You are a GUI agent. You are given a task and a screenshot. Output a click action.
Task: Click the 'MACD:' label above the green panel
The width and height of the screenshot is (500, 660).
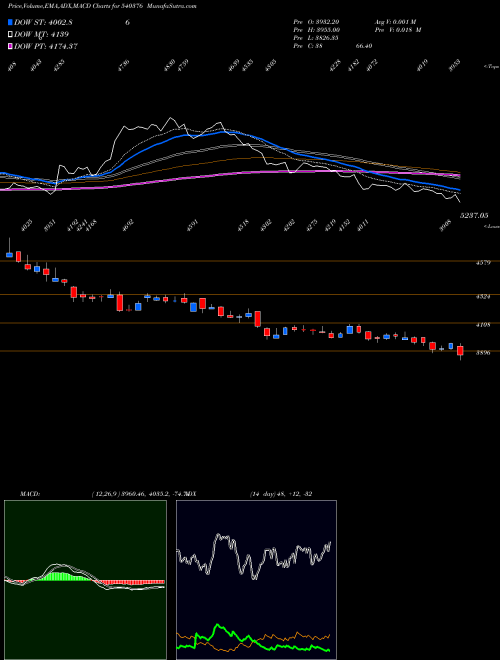[x=30, y=494]
